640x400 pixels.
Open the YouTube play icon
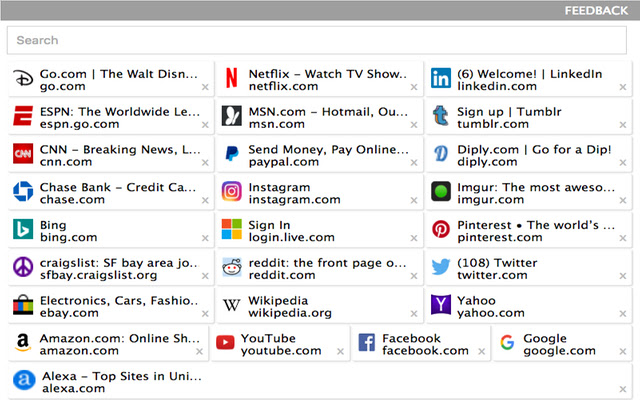pos(225,342)
